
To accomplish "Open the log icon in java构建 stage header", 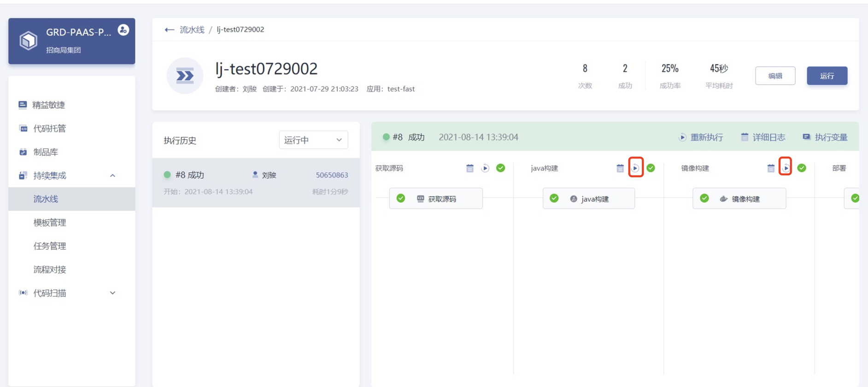I will coord(620,168).
